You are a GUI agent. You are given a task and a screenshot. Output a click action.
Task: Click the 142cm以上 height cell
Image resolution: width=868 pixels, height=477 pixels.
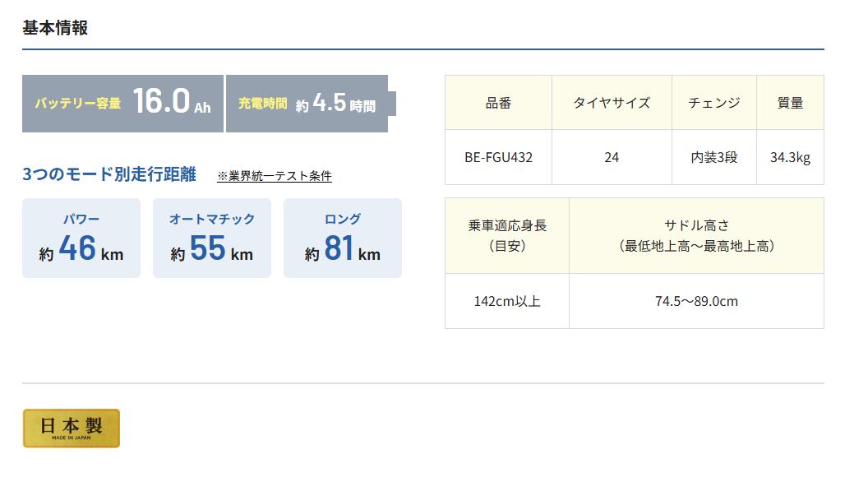point(507,301)
